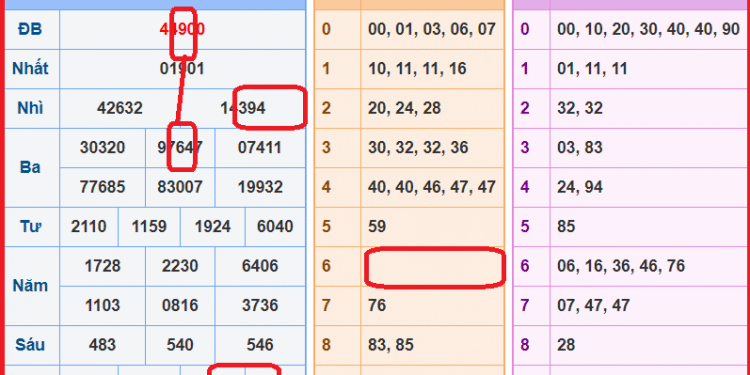The image size is (750, 375).
Task: Select first prize number 01901
Action: pos(182,69)
